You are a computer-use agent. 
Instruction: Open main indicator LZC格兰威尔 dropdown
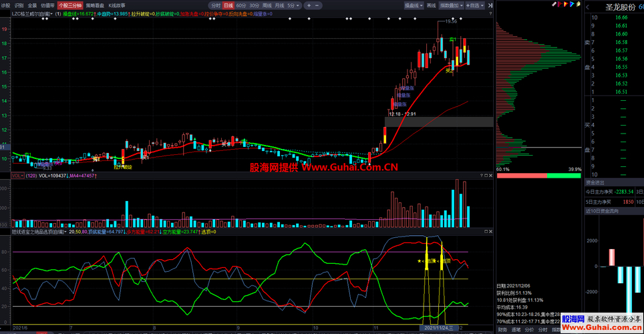pyautogui.click(x=33, y=13)
